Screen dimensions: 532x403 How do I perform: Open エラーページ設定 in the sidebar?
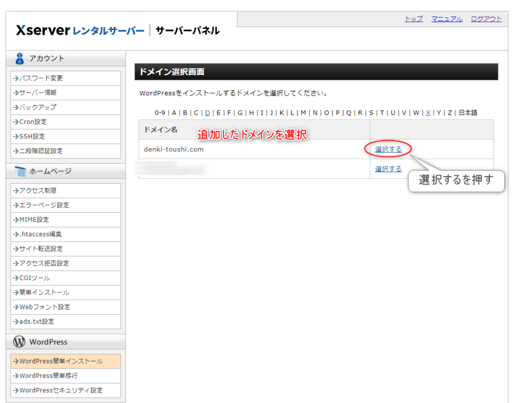[66, 205]
